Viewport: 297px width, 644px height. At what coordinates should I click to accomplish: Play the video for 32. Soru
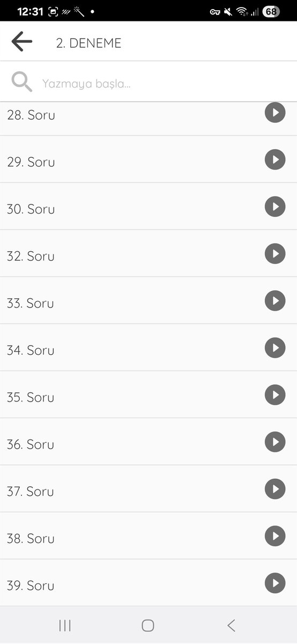[x=275, y=254]
